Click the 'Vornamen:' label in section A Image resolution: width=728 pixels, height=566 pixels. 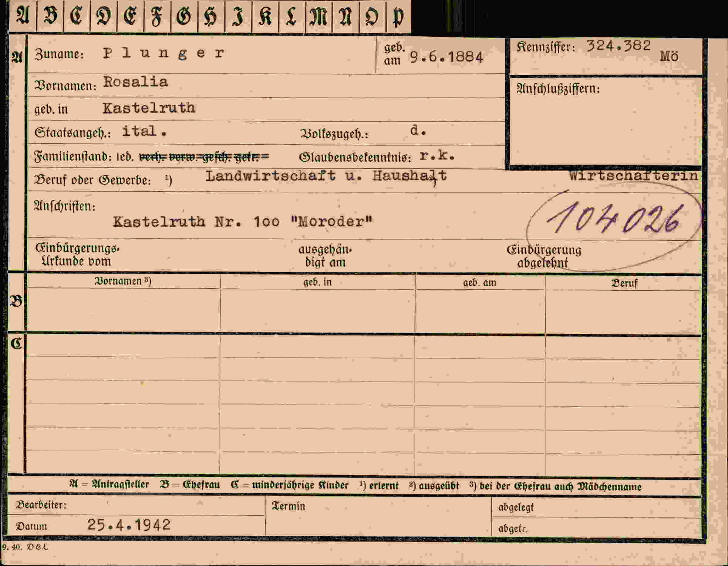coord(65,86)
